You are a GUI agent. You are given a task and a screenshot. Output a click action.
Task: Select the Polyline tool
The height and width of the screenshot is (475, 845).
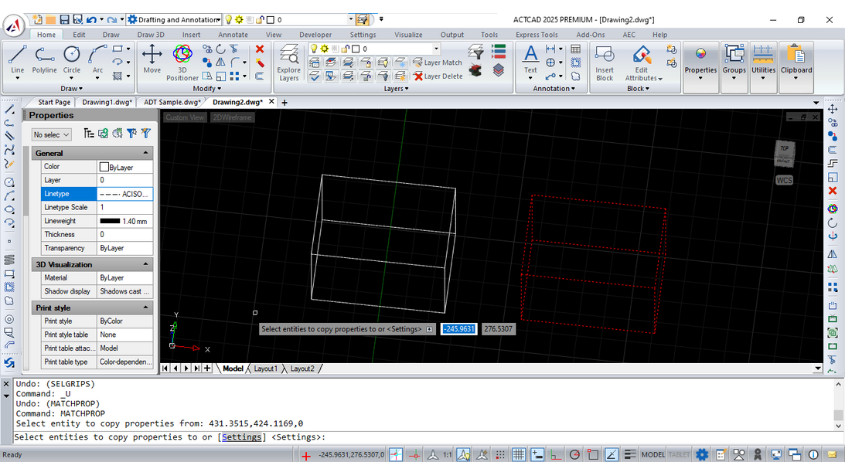tap(44, 59)
